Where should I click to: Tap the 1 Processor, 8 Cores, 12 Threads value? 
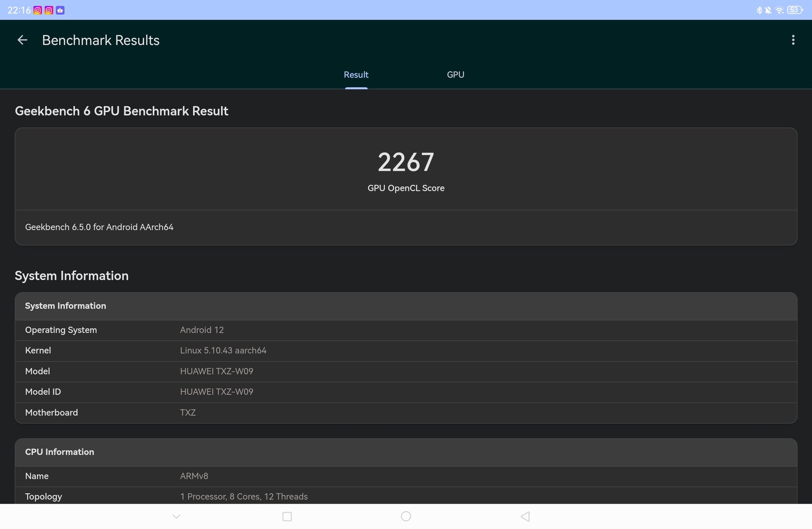click(244, 497)
